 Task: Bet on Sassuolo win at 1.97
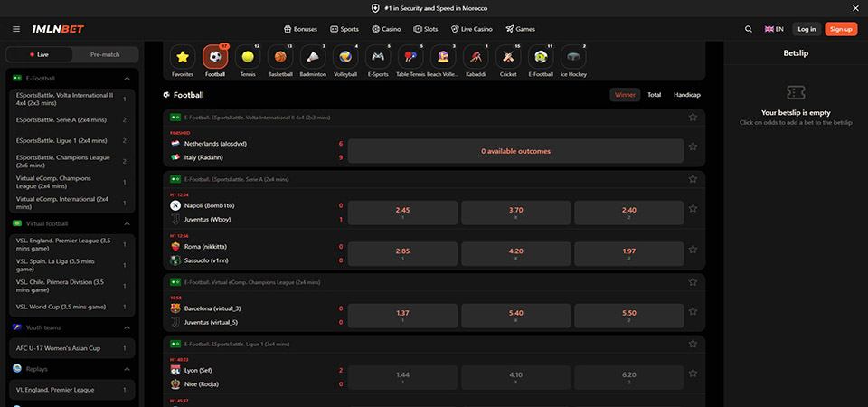pyautogui.click(x=629, y=253)
